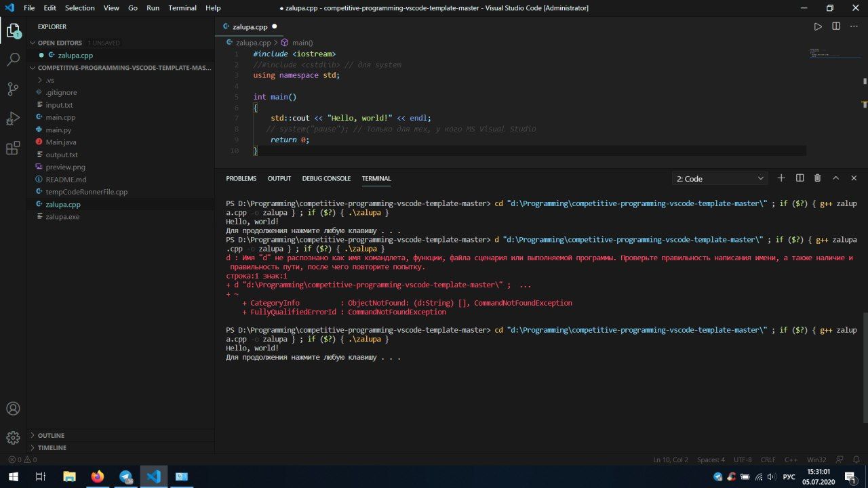This screenshot has width=868, height=488.
Task: Open the terminal selector '2: Code' dropdown
Action: (x=719, y=178)
